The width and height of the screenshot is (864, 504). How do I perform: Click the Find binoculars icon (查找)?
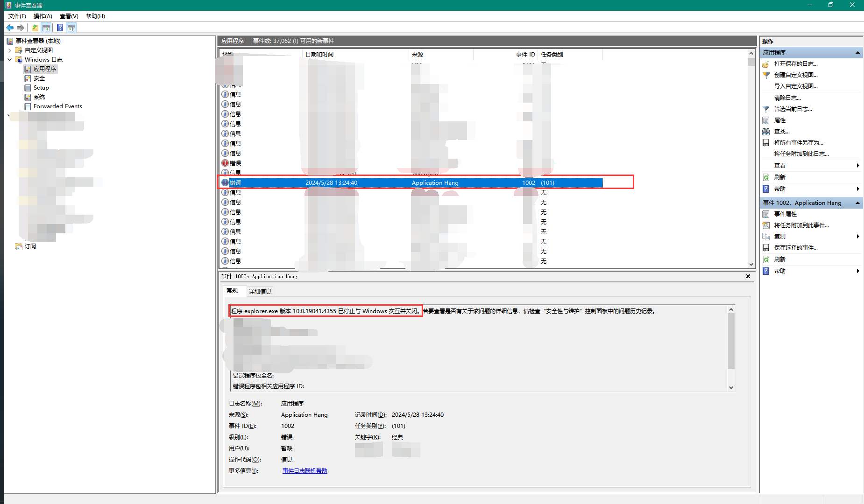tap(766, 132)
